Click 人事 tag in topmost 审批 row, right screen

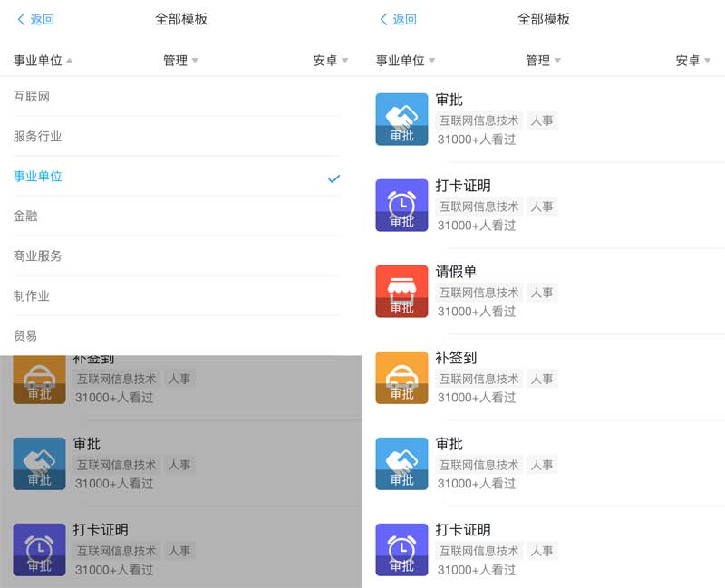[x=542, y=120]
